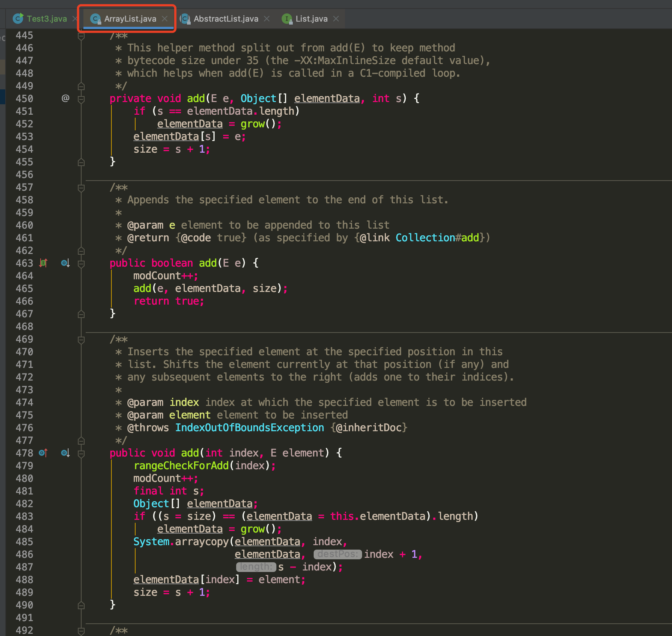
Task: Click the overriding-method up arrow icon at line 478
Action: pos(44,453)
